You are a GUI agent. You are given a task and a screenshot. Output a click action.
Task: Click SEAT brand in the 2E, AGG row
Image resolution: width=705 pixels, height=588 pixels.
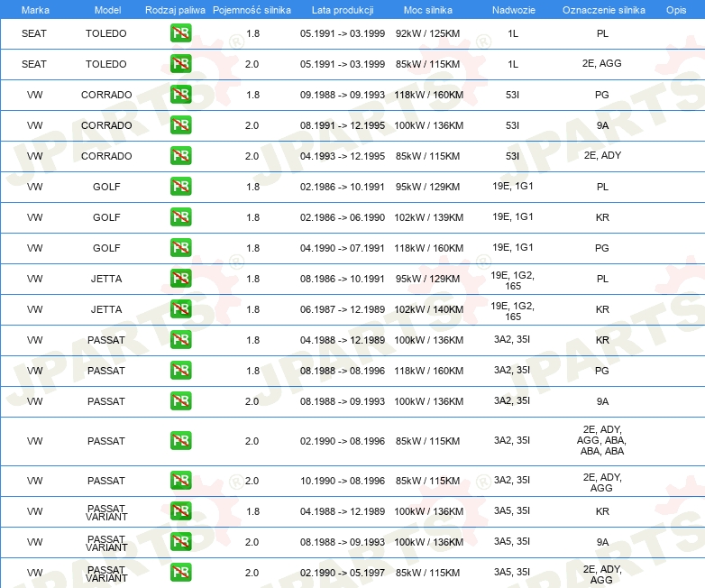point(34,64)
